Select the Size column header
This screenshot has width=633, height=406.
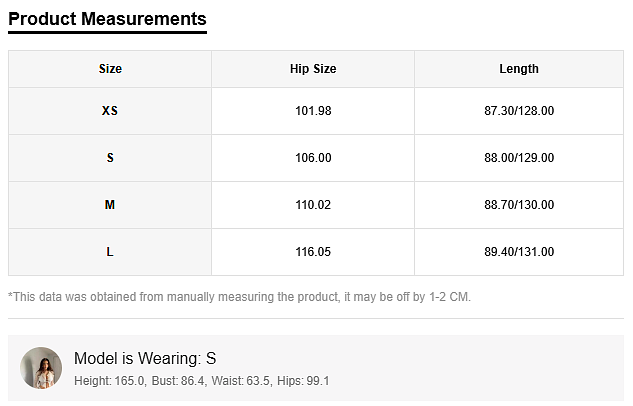pyautogui.click(x=110, y=69)
